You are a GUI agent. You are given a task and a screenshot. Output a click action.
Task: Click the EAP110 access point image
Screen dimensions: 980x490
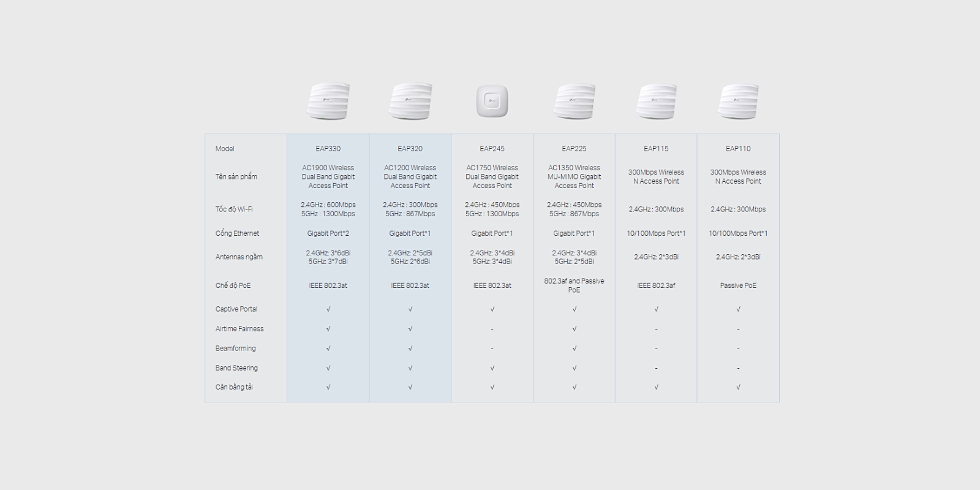pyautogui.click(x=738, y=102)
